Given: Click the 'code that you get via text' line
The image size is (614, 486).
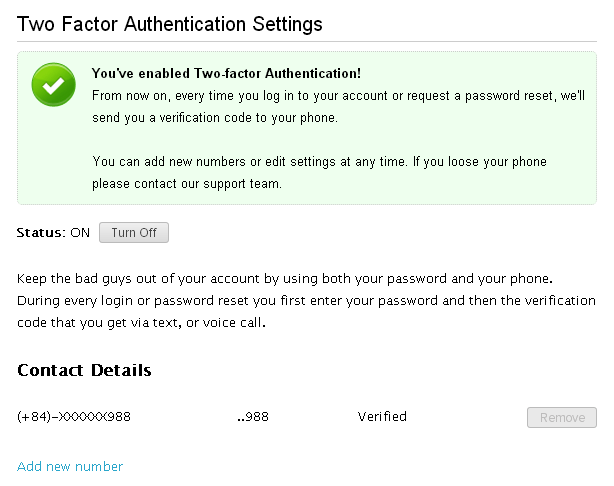Looking at the screenshot, I should coord(141,323).
